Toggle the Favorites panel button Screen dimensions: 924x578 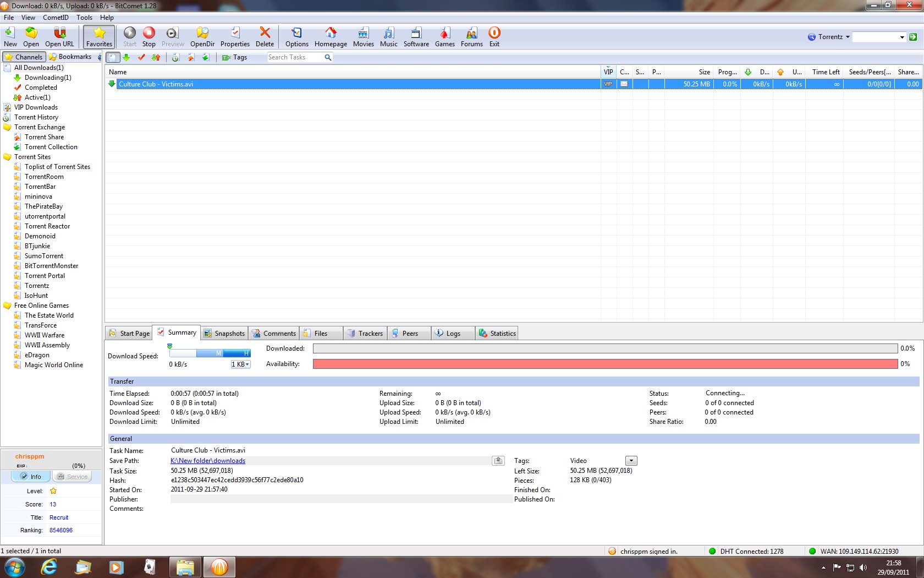[99, 37]
